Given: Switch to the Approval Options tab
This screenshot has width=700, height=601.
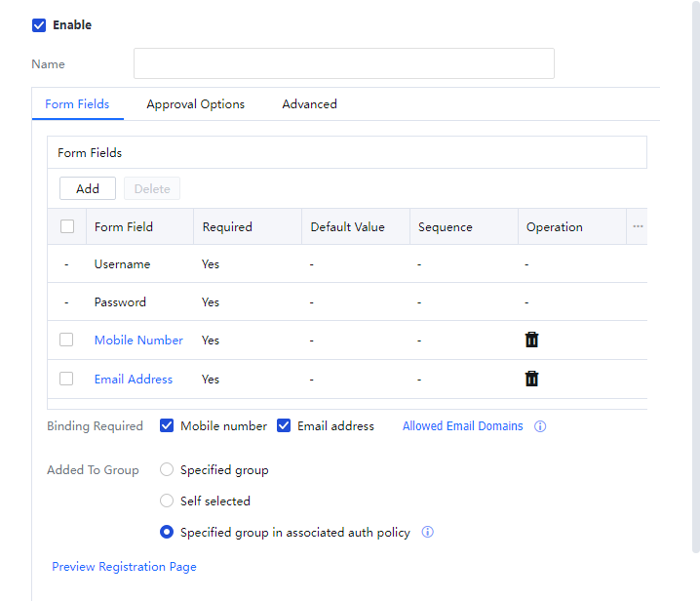Looking at the screenshot, I should [195, 104].
